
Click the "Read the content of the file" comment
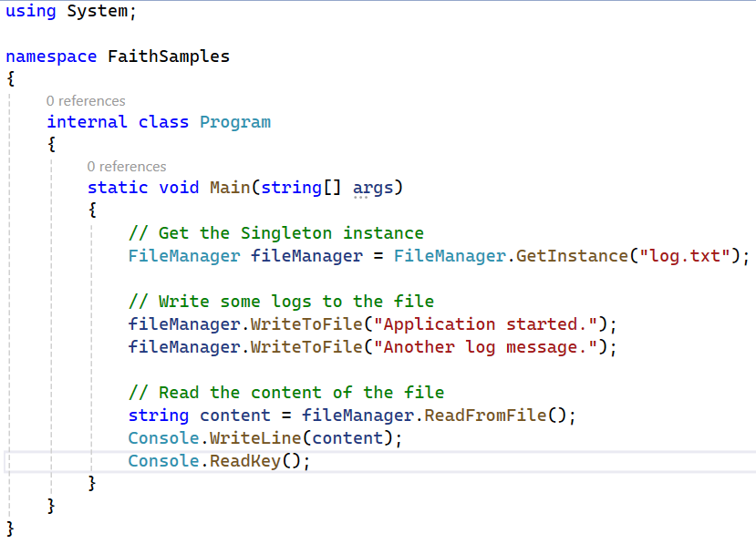tap(286, 393)
